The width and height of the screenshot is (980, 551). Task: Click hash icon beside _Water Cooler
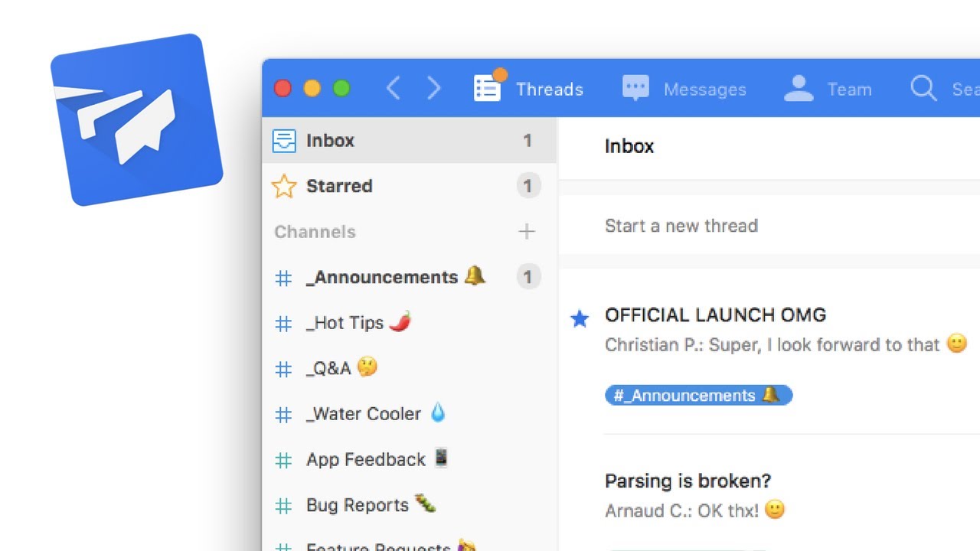[x=283, y=416]
